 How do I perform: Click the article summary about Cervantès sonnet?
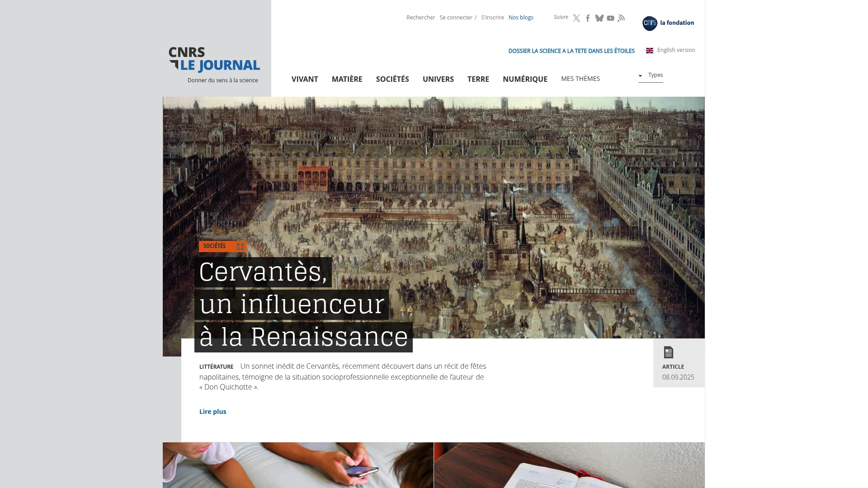point(343,377)
